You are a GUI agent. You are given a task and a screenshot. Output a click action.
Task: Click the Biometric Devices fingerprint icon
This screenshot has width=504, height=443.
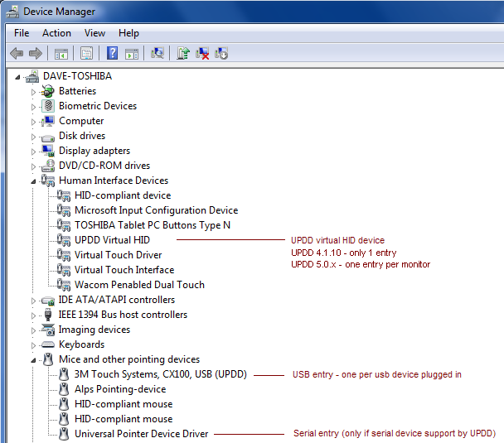coord(48,106)
